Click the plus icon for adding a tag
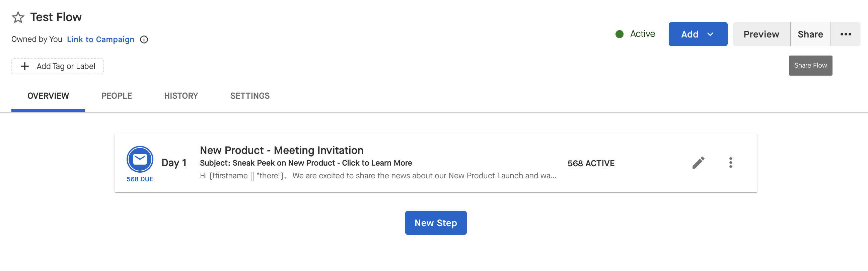868x271 pixels. click(x=24, y=66)
